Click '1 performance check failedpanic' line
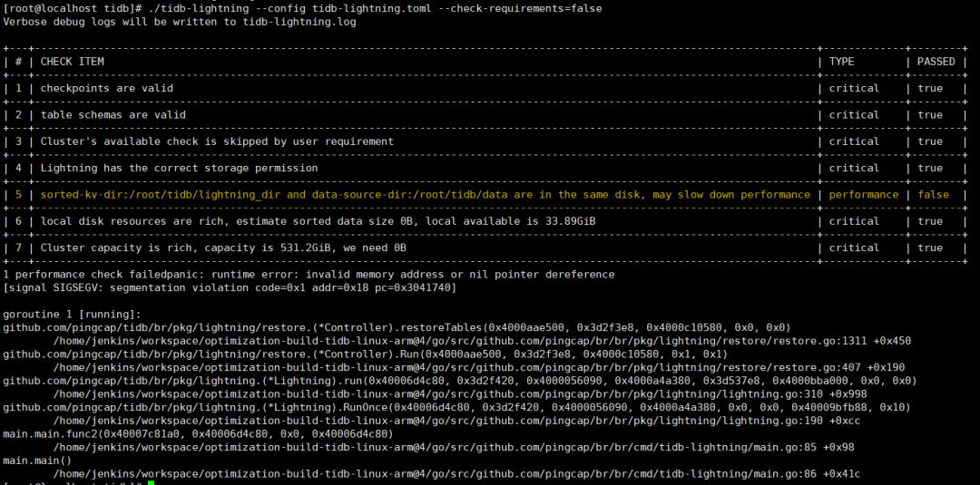 tap(309, 275)
